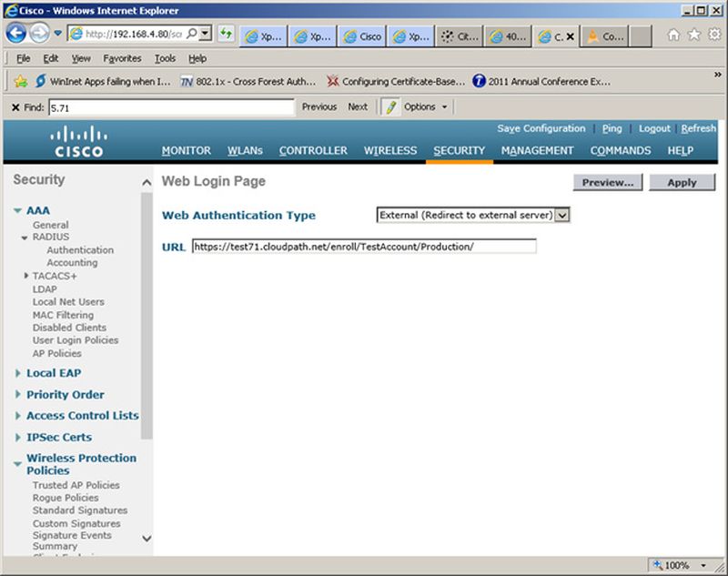Click Next in the Find bar
This screenshot has height=576, width=728.
tap(358, 106)
